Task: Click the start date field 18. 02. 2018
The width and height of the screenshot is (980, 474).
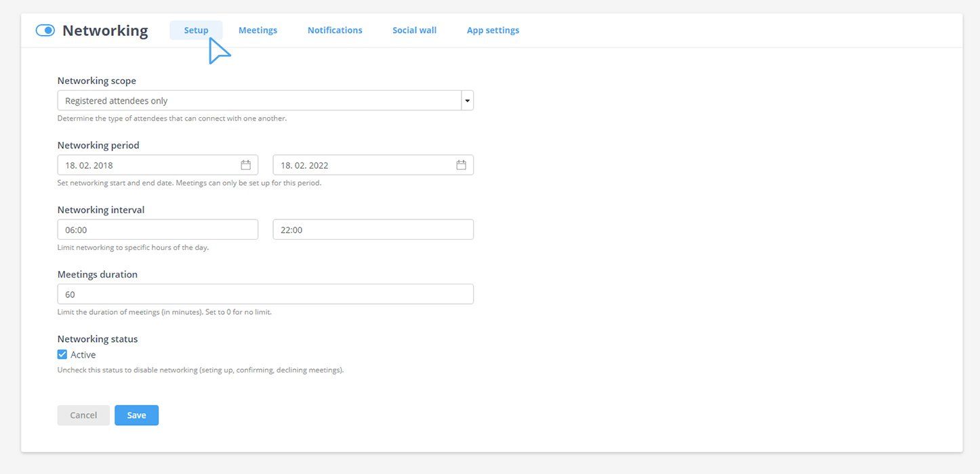Action: coord(157,165)
